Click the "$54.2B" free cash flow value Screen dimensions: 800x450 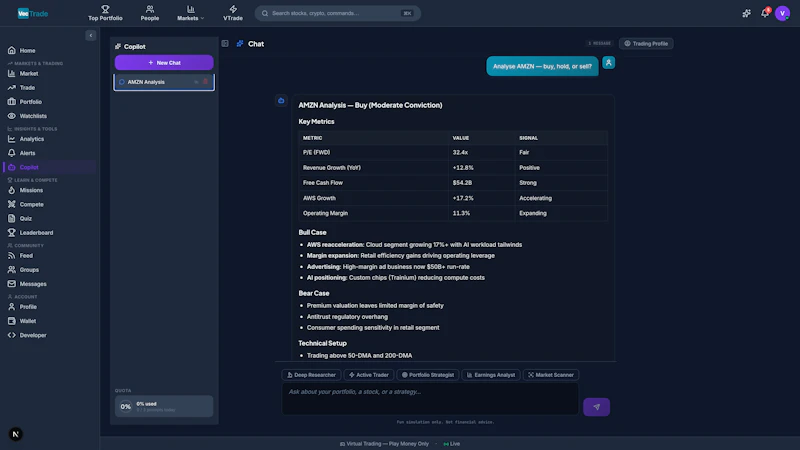coord(462,183)
